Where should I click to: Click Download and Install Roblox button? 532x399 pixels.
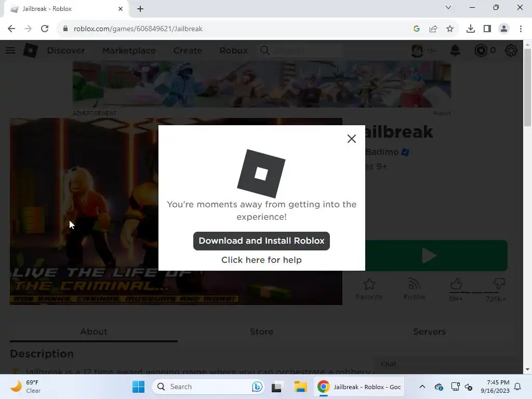(x=261, y=241)
